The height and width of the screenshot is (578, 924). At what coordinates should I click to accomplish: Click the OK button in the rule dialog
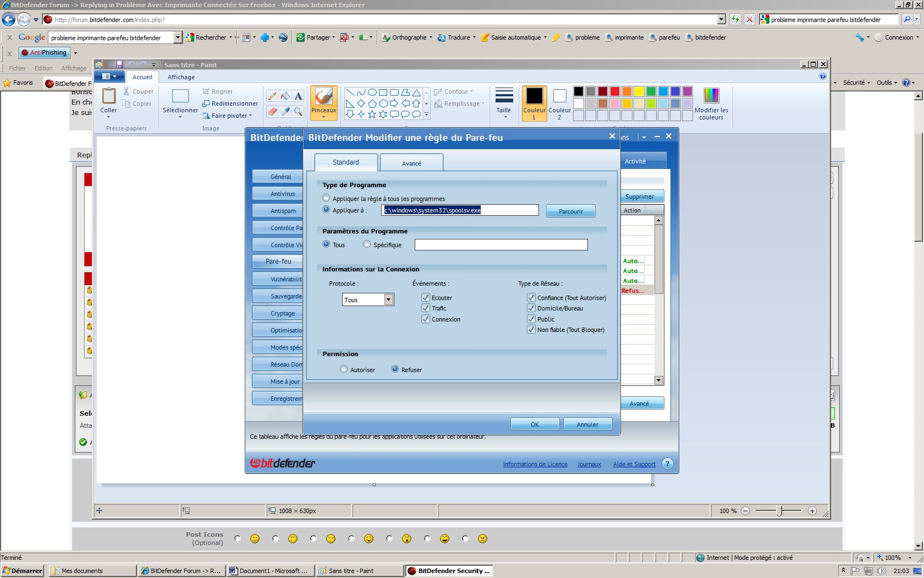point(535,424)
